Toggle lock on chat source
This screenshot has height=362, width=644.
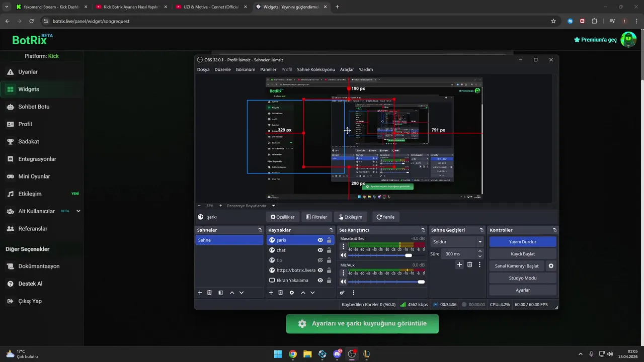tap(329, 250)
